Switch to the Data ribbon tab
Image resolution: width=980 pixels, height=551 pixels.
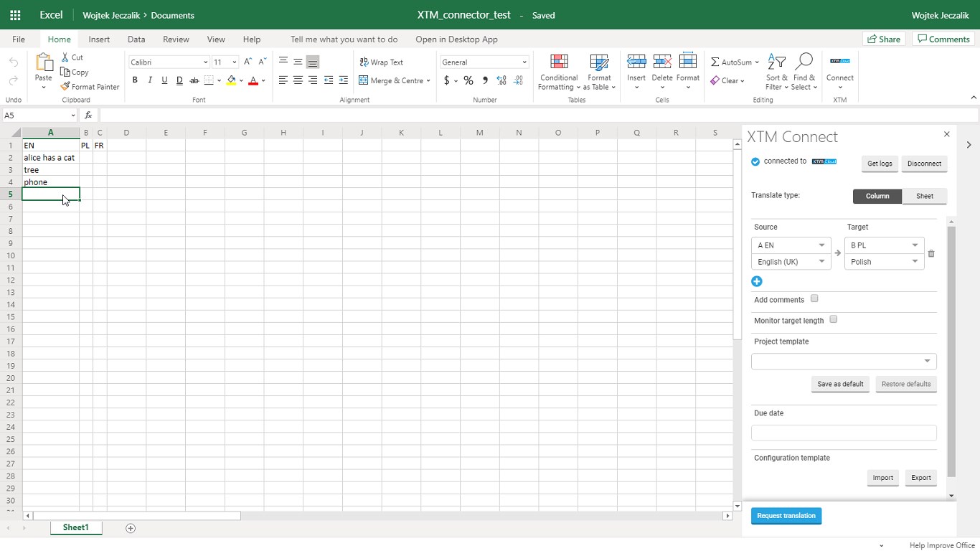click(x=136, y=39)
